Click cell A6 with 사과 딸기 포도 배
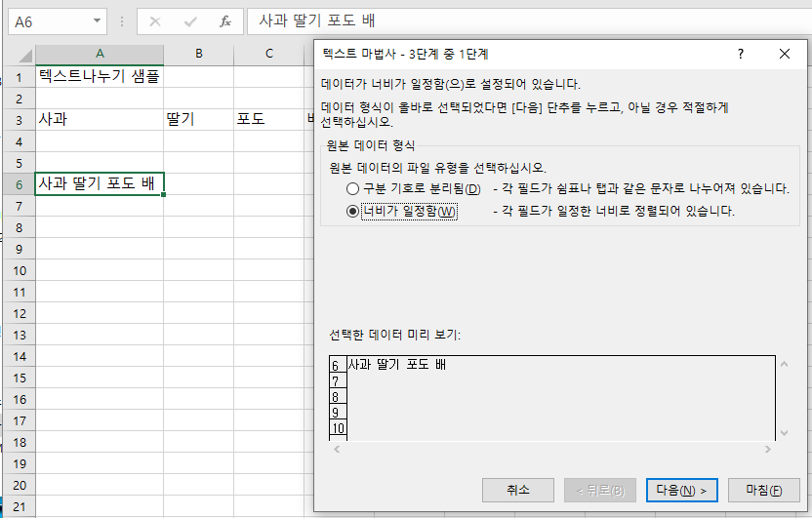The image size is (812, 518). point(100,184)
